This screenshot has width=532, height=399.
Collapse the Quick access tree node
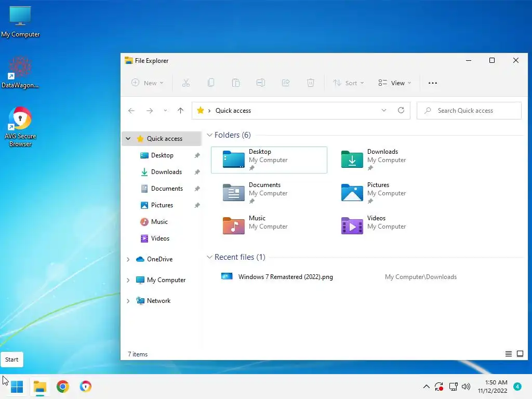click(128, 138)
